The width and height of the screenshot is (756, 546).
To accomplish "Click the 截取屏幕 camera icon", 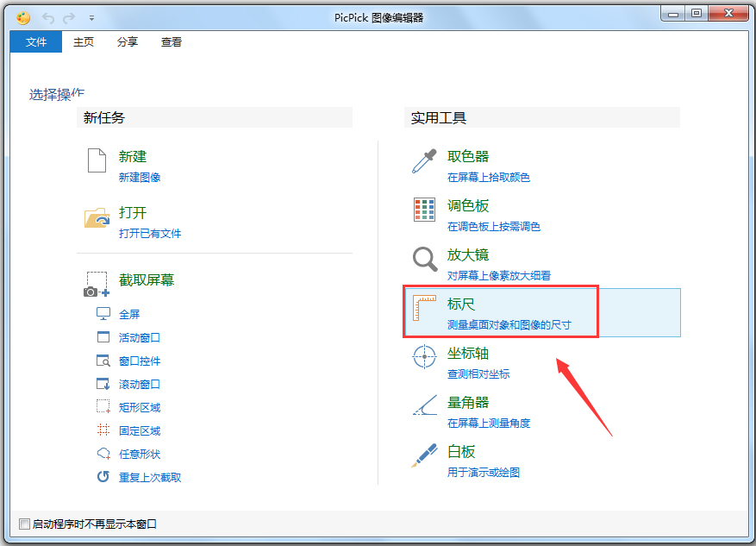I will tap(97, 284).
